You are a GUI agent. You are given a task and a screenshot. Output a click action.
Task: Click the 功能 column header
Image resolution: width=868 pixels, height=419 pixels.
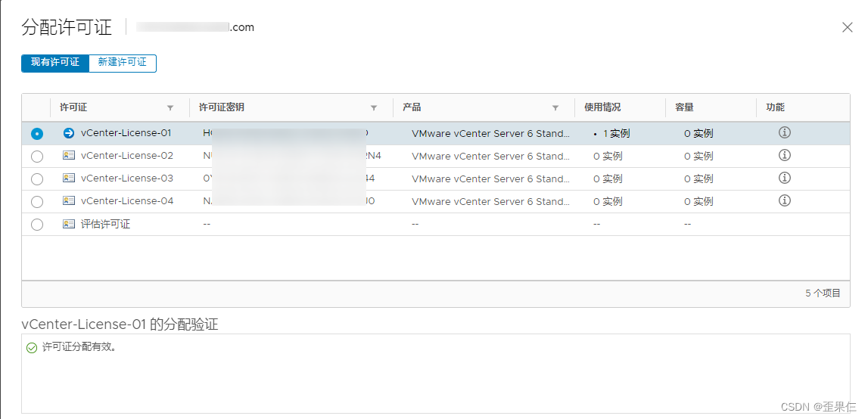point(775,107)
